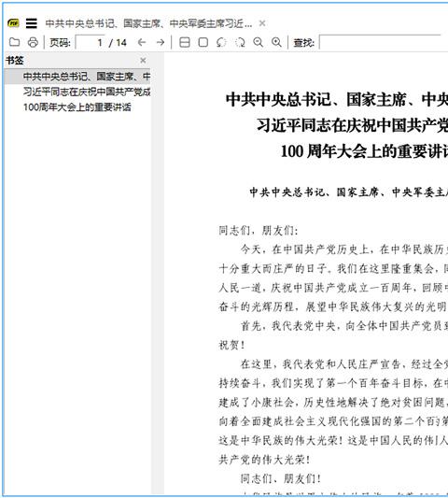Click line beginning 向着全面建成社会主义

(x=333, y=421)
